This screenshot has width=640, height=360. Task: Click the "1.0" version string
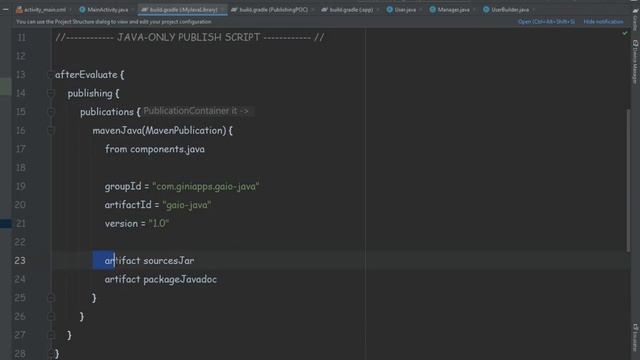tap(159, 224)
